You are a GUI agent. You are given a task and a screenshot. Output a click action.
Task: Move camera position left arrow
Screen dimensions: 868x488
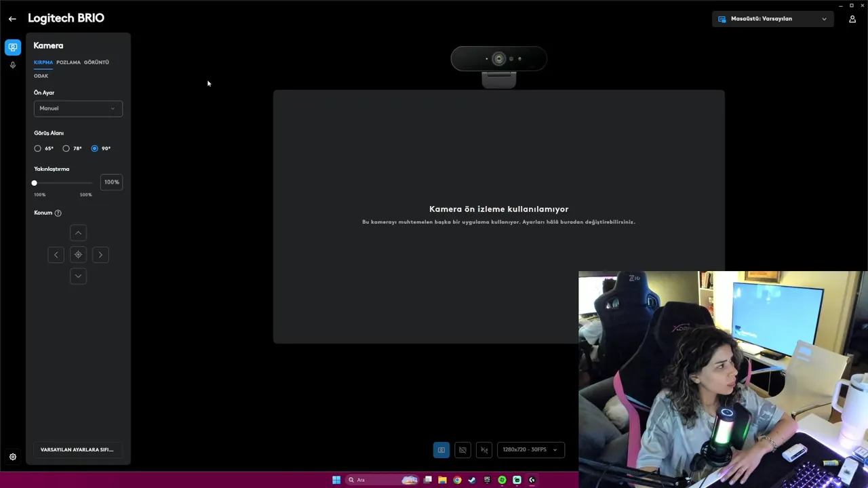[56, 255]
